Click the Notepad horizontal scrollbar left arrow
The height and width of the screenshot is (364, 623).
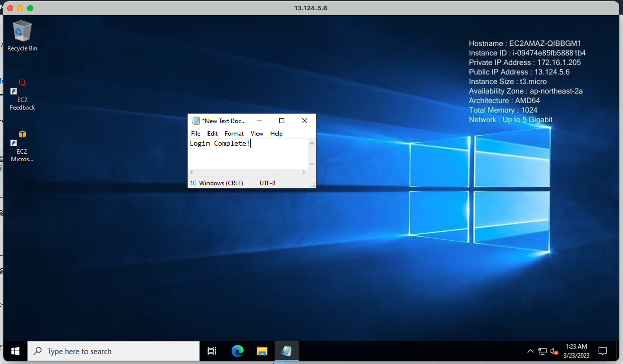tap(192, 172)
